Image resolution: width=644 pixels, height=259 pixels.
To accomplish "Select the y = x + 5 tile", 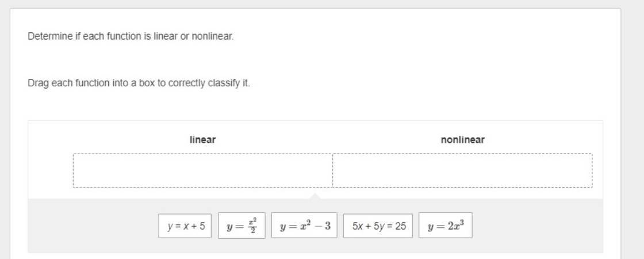I will (185, 226).
